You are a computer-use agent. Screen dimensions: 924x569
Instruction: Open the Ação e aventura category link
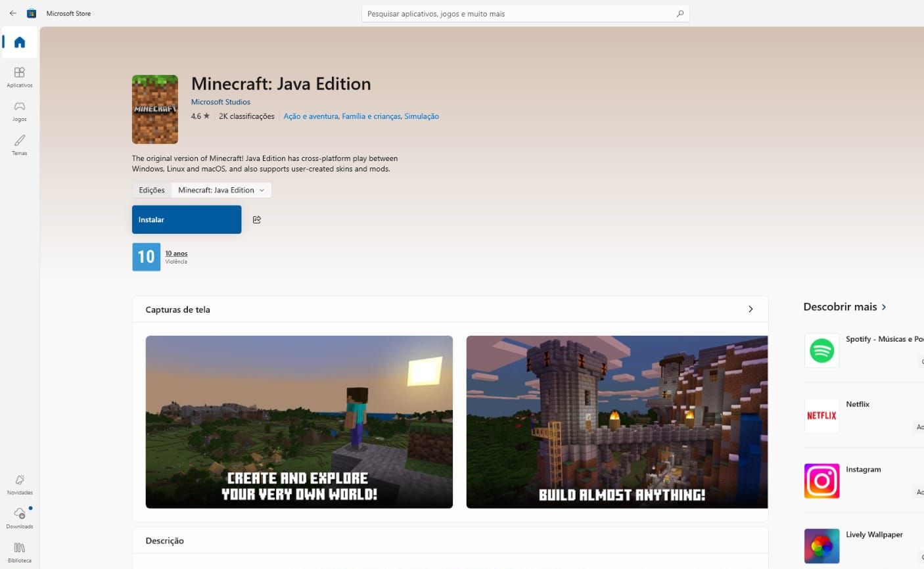coord(311,116)
